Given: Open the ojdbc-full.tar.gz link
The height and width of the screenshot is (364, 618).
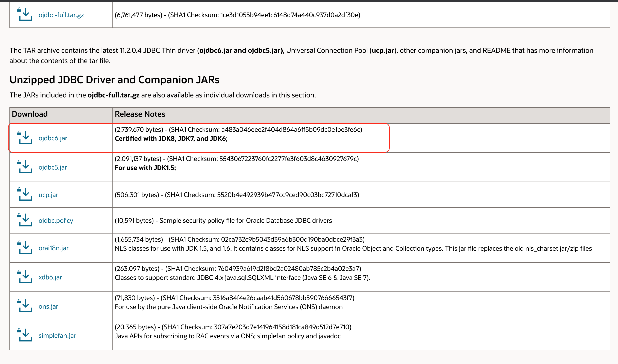Looking at the screenshot, I should [x=61, y=15].
